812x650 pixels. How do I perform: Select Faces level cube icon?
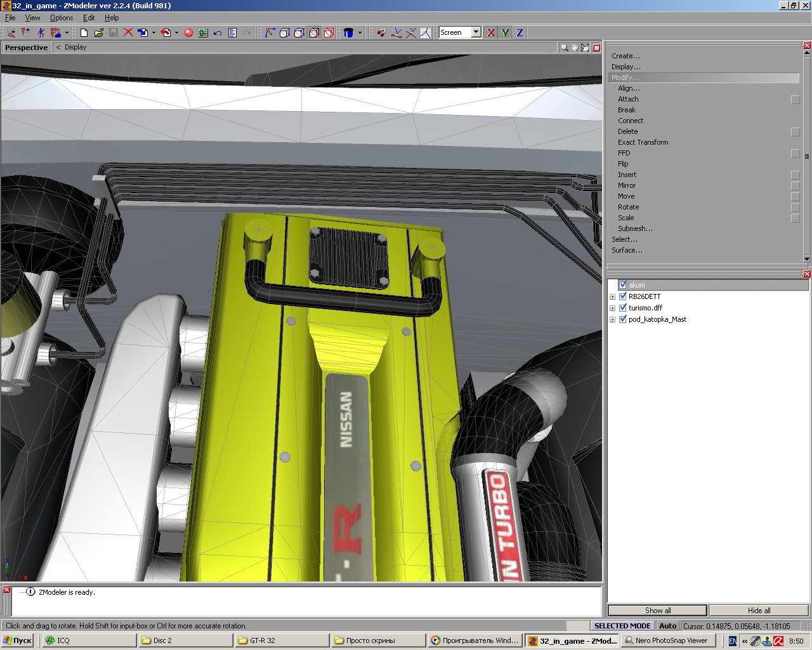pos(299,32)
